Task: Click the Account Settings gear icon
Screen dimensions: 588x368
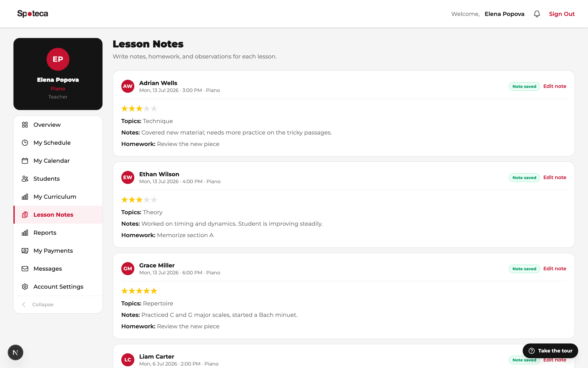Action: 25,287
